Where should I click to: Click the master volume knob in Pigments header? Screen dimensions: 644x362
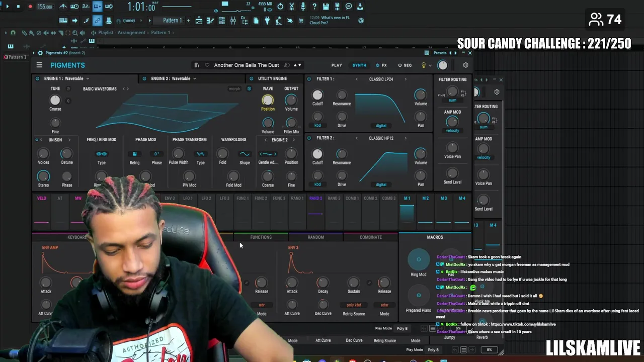[442, 65]
